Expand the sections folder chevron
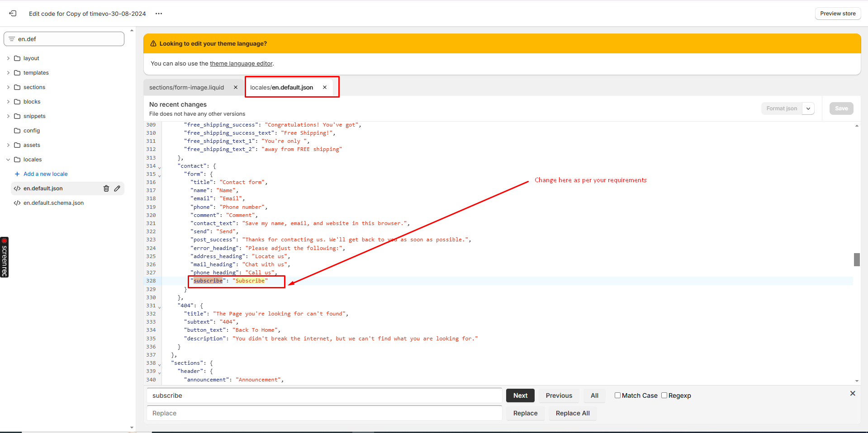Viewport: 868px width, 433px height. tap(8, 87)
